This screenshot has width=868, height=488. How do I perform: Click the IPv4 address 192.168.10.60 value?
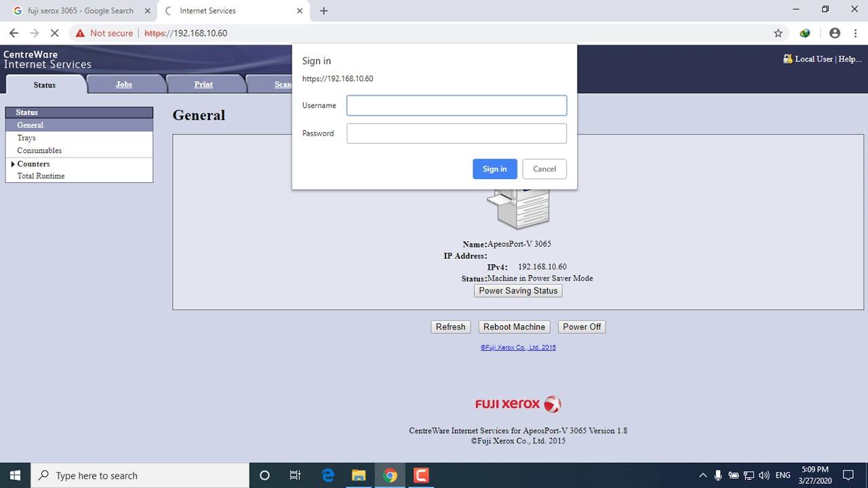542,267
